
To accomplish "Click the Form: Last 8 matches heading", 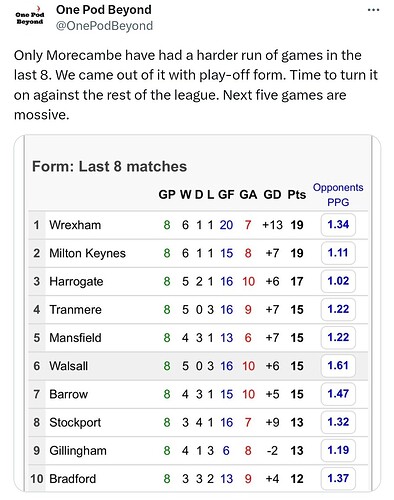I will pos(109,166).
